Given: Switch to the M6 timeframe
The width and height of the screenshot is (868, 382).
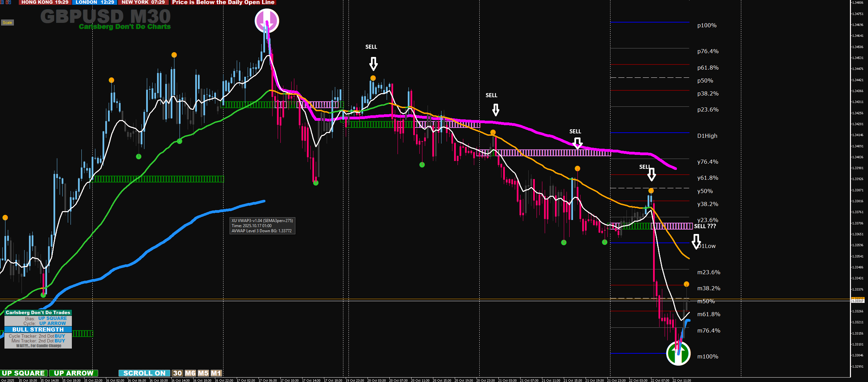Looking at the screenshot, I should (190, 373).
